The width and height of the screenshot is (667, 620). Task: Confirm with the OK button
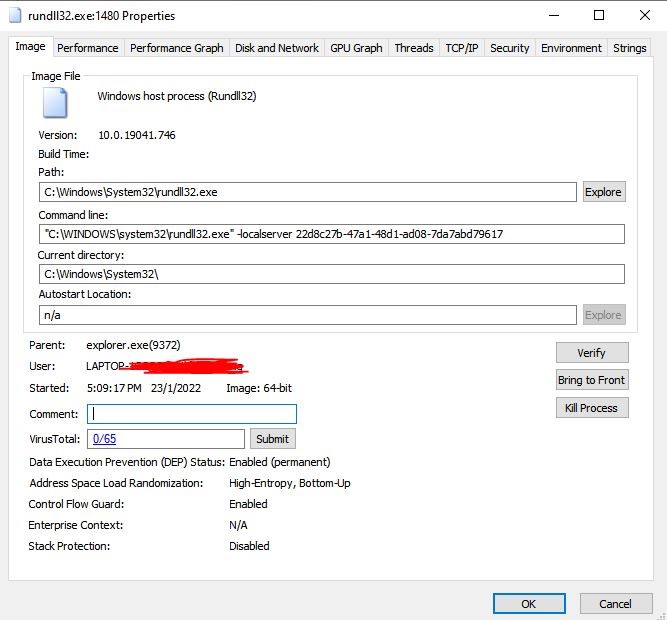tap(529, 603)
